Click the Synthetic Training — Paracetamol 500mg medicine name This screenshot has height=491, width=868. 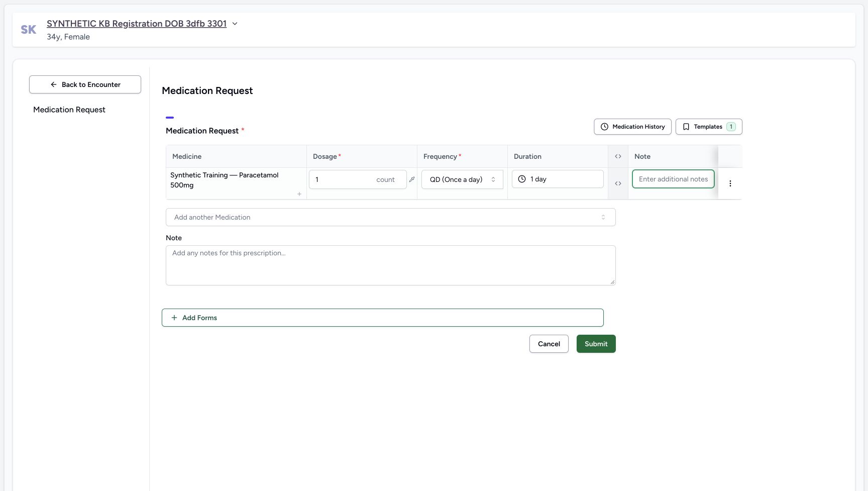(x=225, y=180)
